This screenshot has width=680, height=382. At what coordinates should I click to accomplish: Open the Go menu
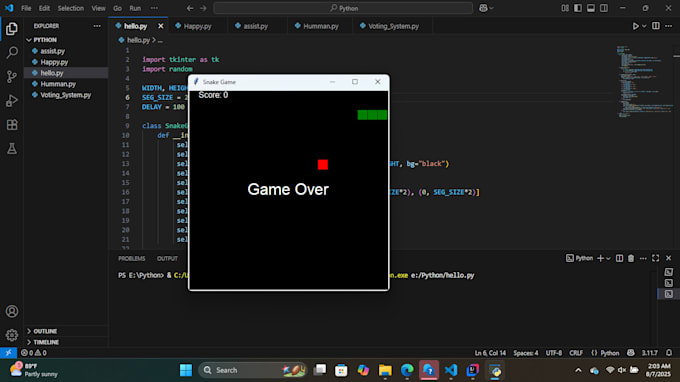tap(117, 8)
